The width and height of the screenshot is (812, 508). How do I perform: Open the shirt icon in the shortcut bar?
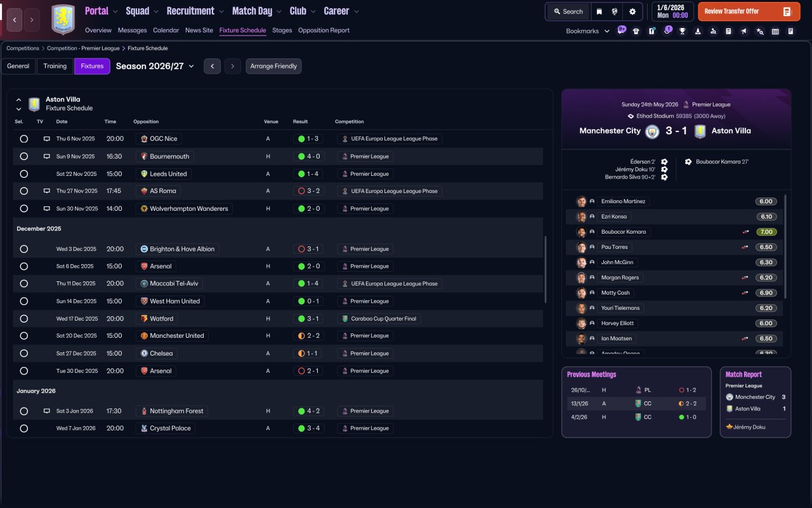click(636, 31)
